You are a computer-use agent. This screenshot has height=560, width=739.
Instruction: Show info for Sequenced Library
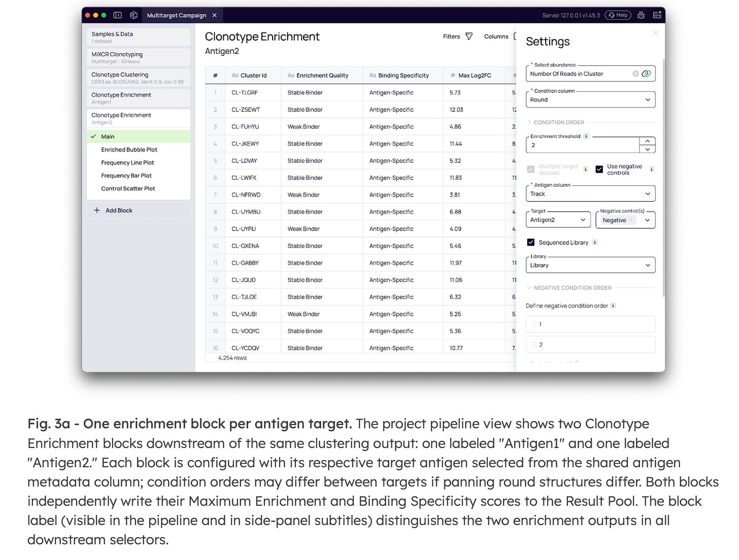595,242
